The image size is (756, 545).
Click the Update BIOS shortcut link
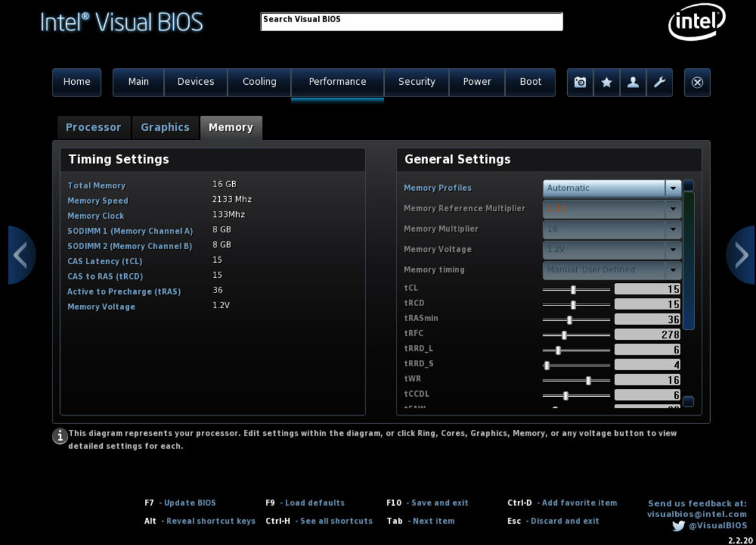click(x=190, y=503)
